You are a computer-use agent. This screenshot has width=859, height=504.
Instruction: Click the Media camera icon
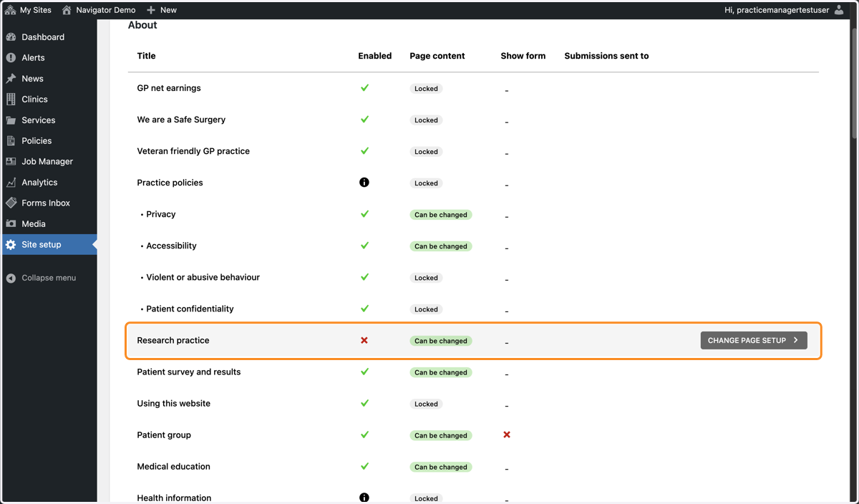[x=11, y=224]
